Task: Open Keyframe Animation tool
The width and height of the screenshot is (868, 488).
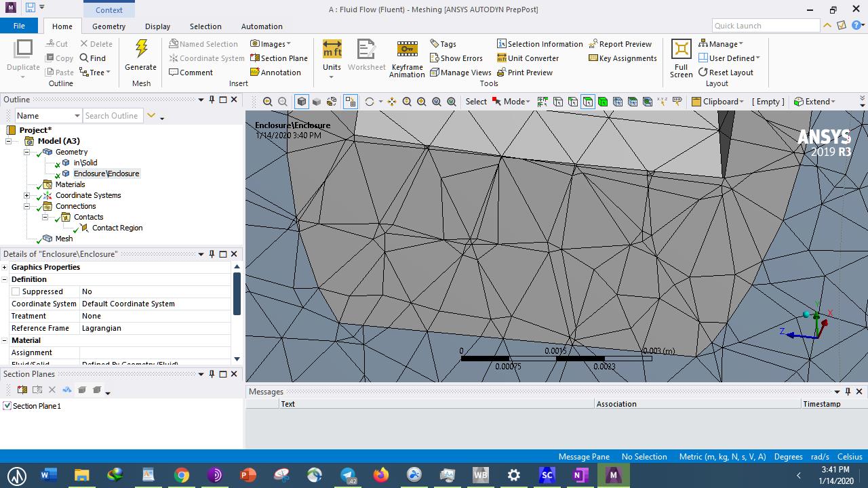Action: (407, 58)
